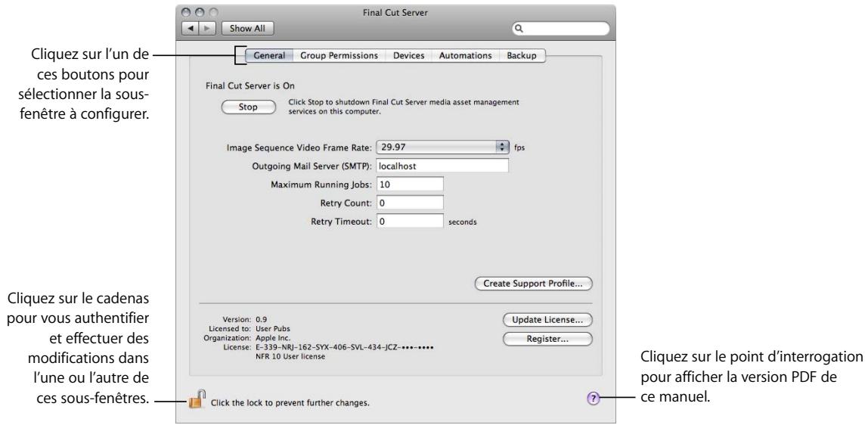The width and height of the screenshot is (868, 425).
Task: Click the "User Pubs" licensed-to value
Action: point(273,329)
